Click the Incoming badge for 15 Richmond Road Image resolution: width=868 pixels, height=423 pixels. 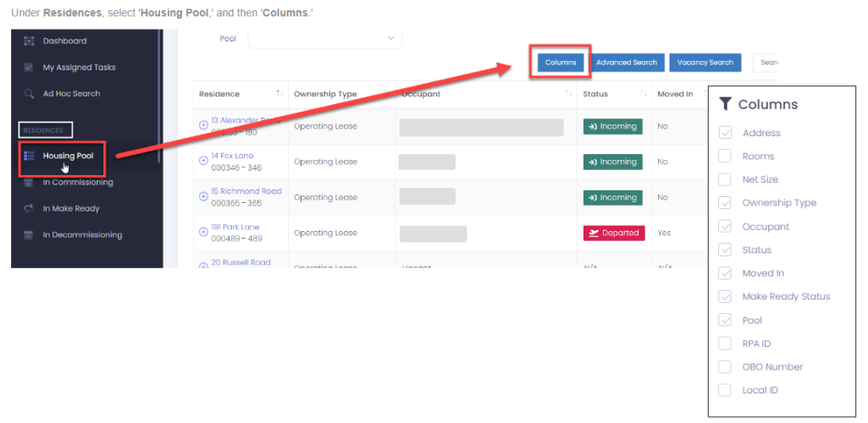[x=613, y=197]
